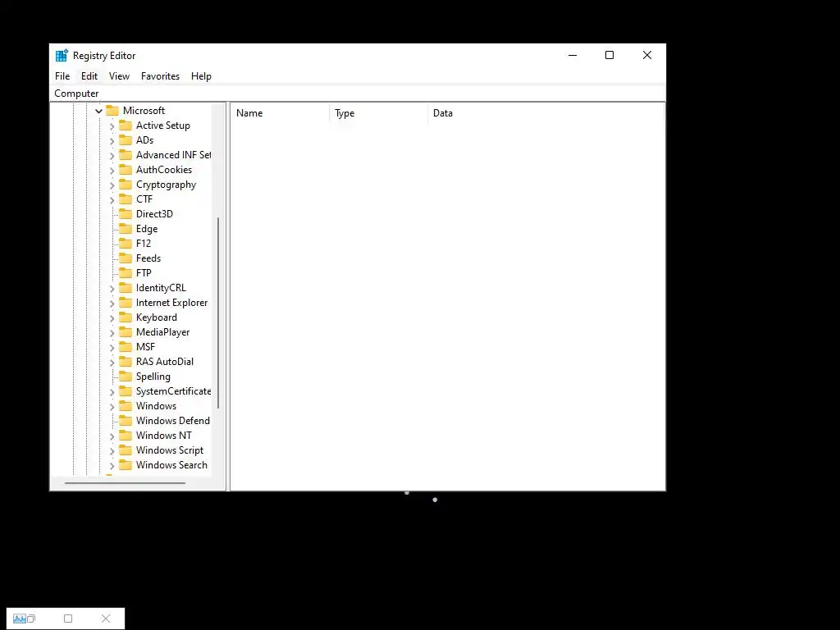Click the tree pane horizontal scrollbar

pyautogui.click(x=125, y=482)
